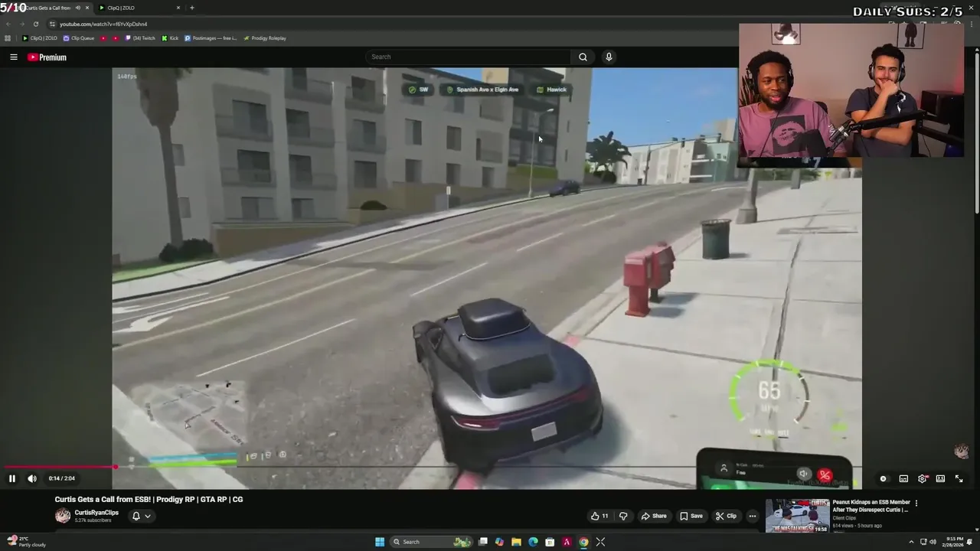The width and height of the screenshot is (980, 551).
Task: Open Google Chrome from the taskbar
Action: click(x=583, y=542)
